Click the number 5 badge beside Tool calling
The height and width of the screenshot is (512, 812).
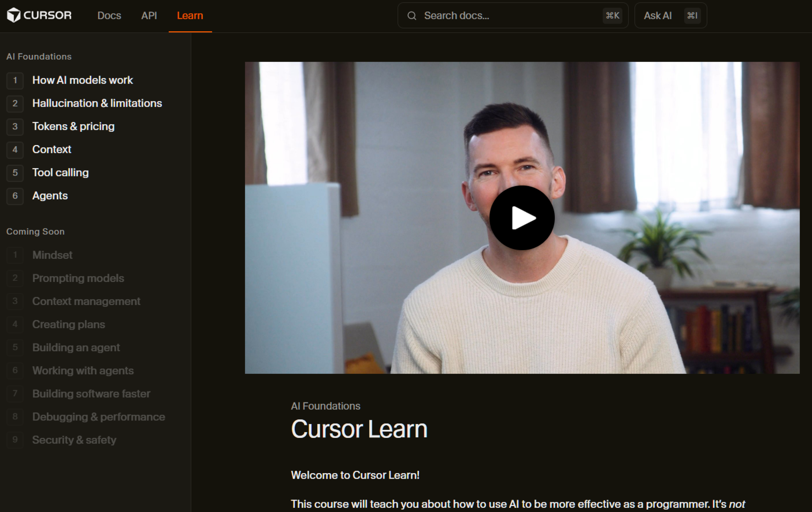15,173
